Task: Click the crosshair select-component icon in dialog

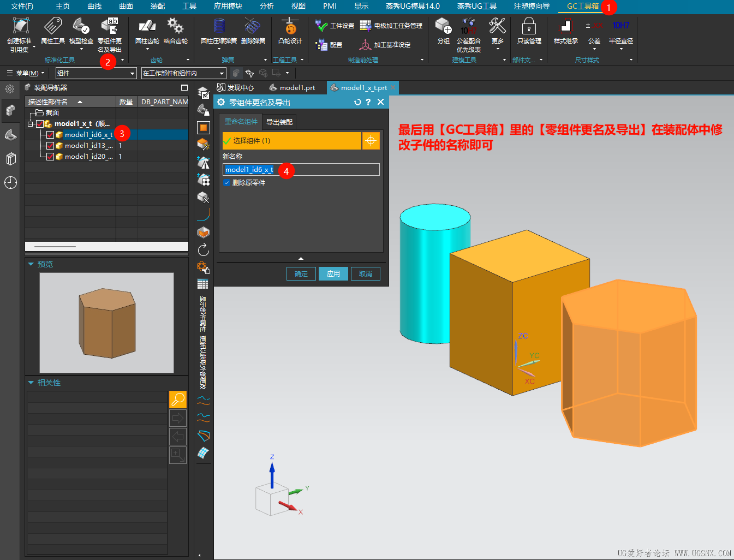Action: point(371,141)
